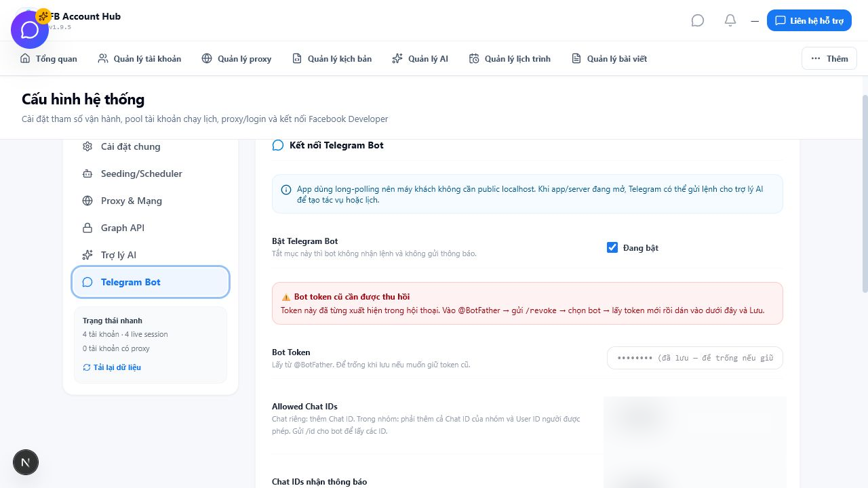Click the dash icon beside the bell
Screen dimensions: 868x488
pyautogui.click(x=755, y=21)
